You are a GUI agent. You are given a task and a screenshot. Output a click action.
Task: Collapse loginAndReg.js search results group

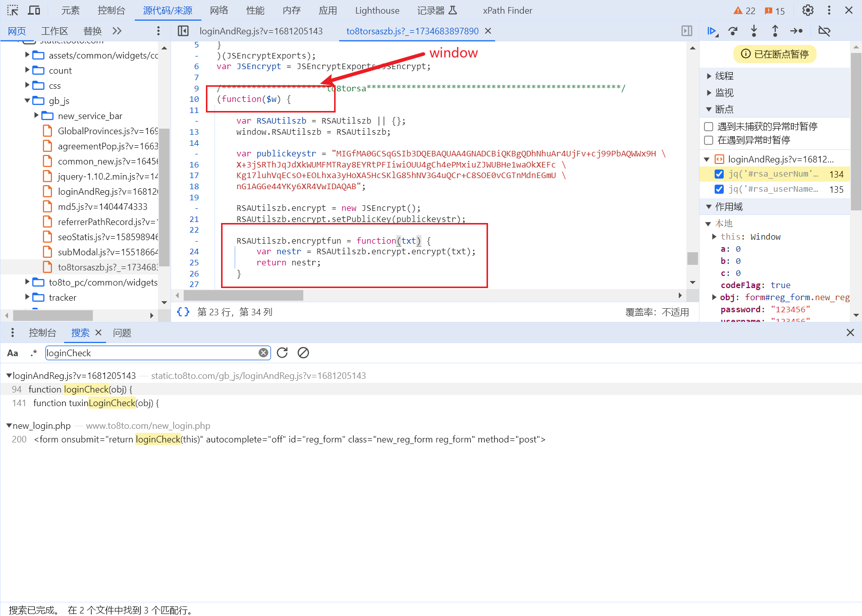point(9,375)
